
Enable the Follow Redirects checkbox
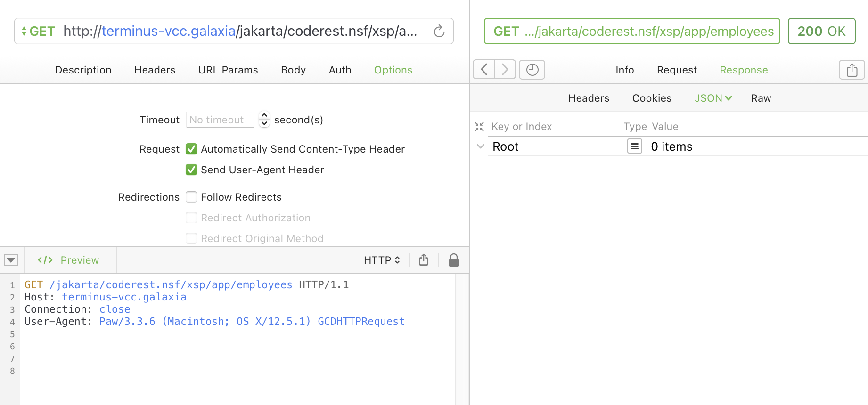point(191,197)
